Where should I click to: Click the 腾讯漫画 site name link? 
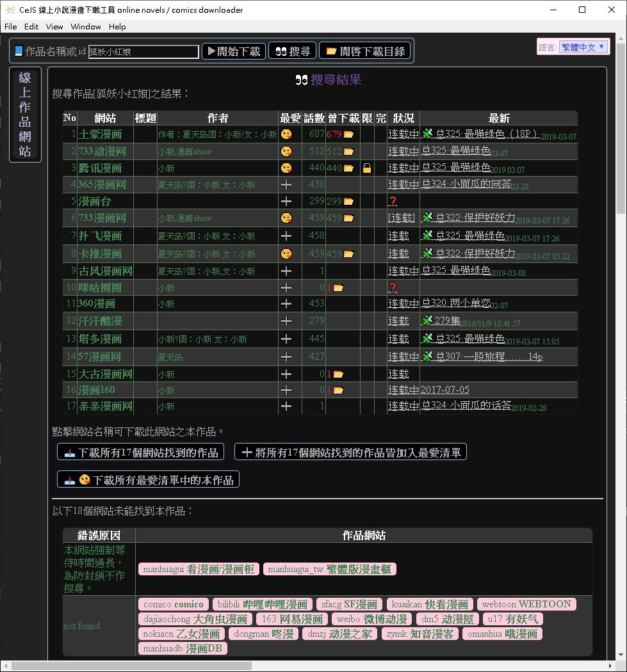[x=100, y=168]
